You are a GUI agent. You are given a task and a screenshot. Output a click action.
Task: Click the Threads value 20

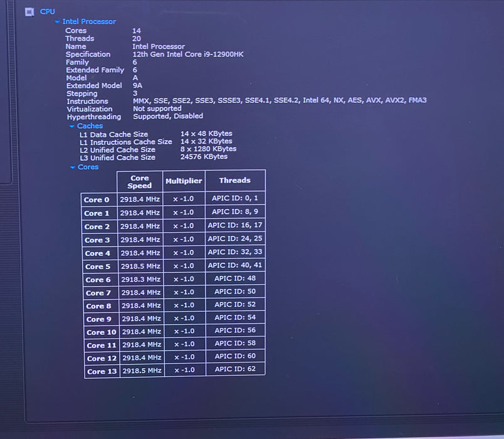pyautogui.click(x=137, y=39)
